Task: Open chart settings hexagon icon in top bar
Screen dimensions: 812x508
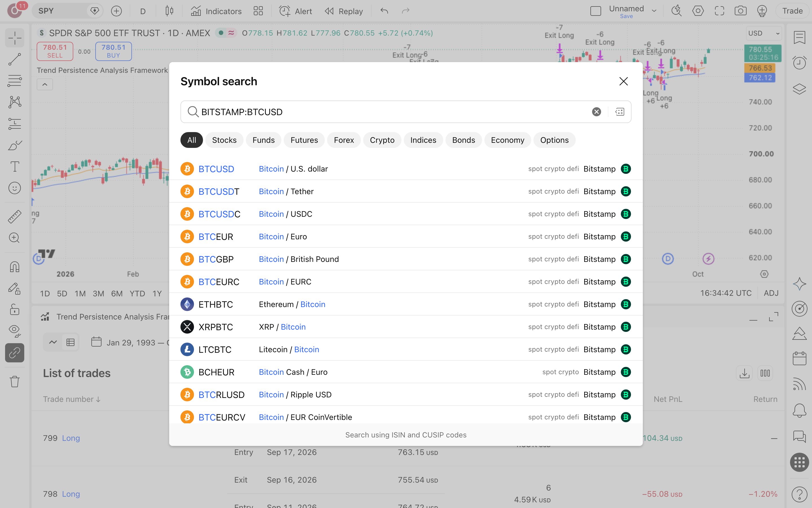Action: pos(698,11)
